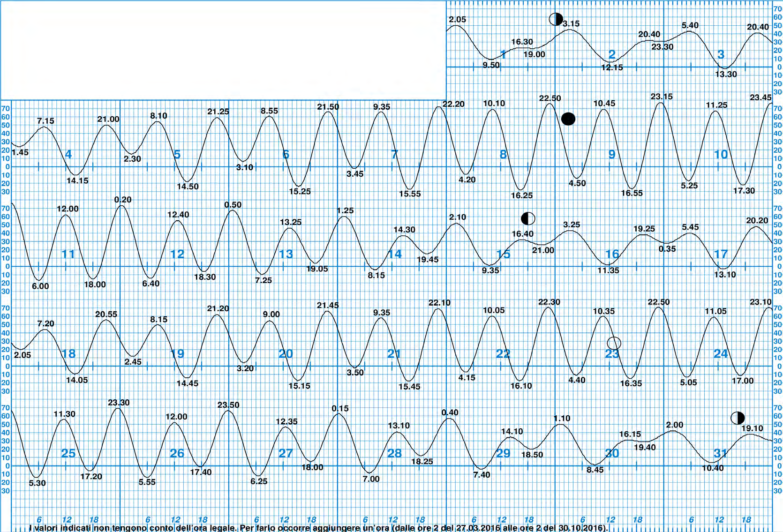Select the blue day number 16
This screenshot has width=783, height=532.
612,254
